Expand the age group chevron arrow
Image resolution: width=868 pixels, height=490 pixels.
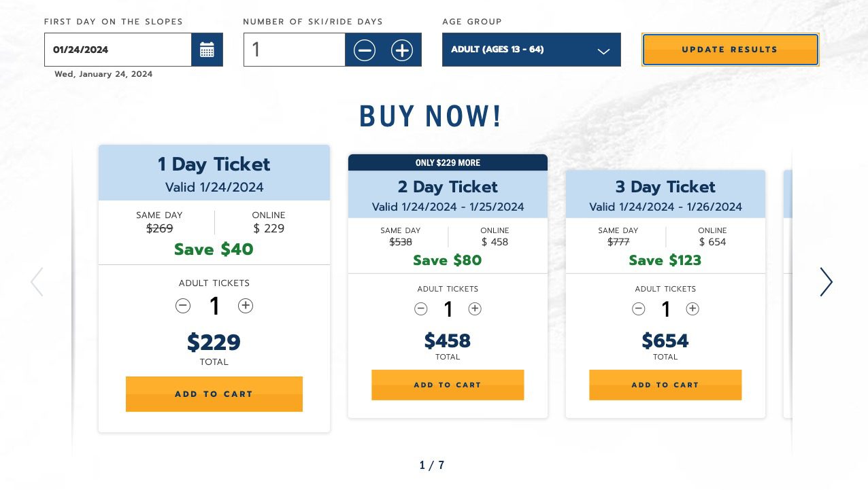(604, 51)
